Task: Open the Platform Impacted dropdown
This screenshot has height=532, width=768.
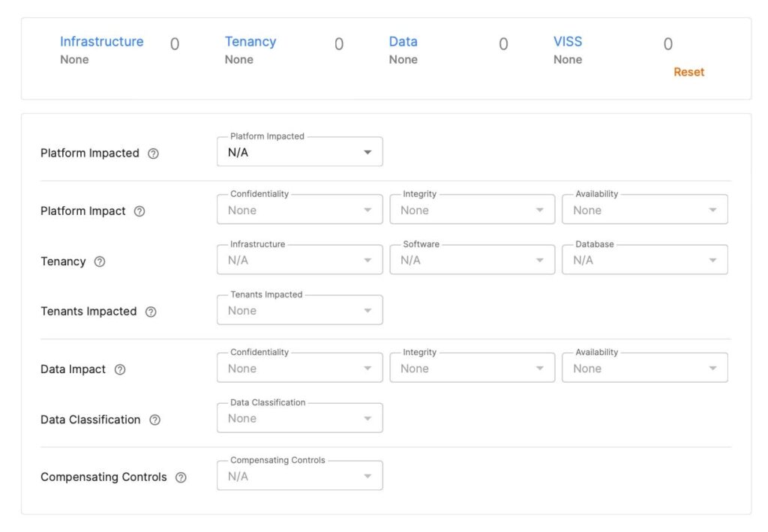Action: 299,152
